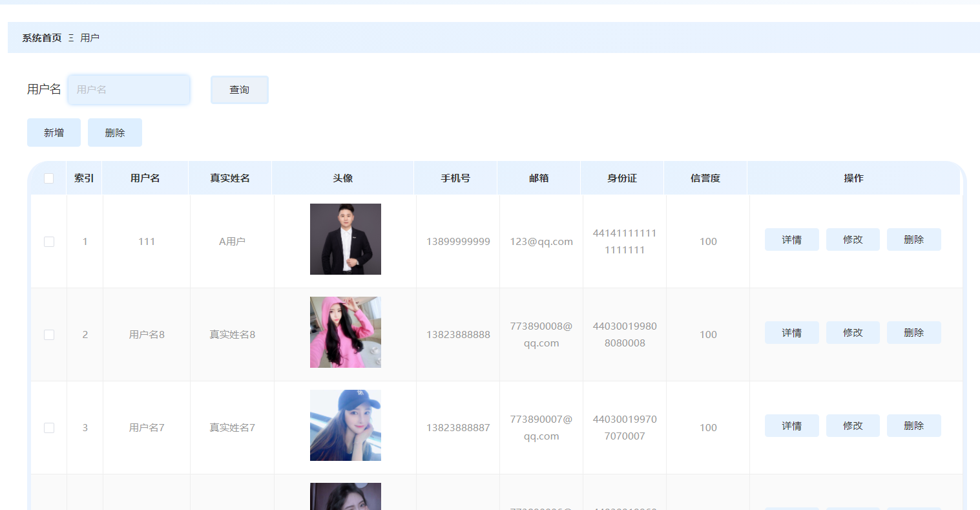Click the 删除 button beside 新增

click(x=115, y=133)
